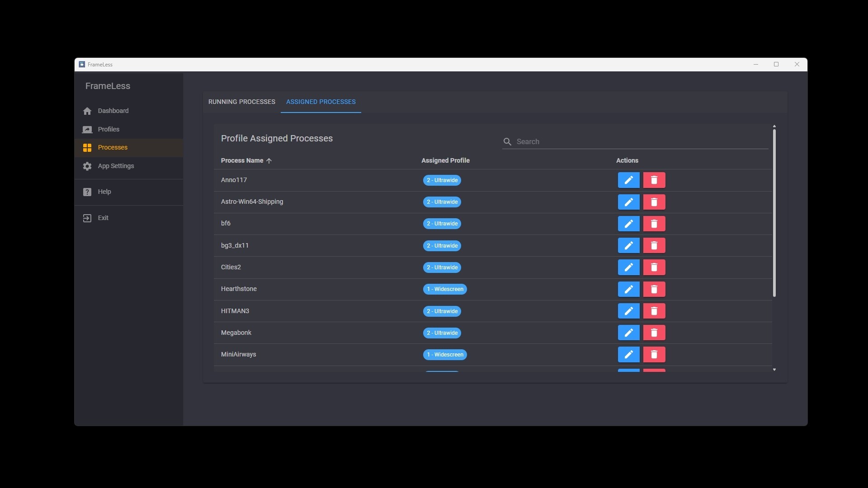Screen dimensions: 868x488
Task: Click the Widescreen badge for MiniAirways
Action: (445, 355)
